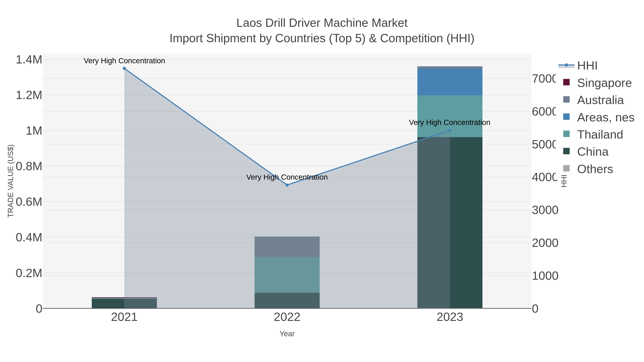Select the Areas, nes segment of 2023 bar
644x362 pixels.
450,82
